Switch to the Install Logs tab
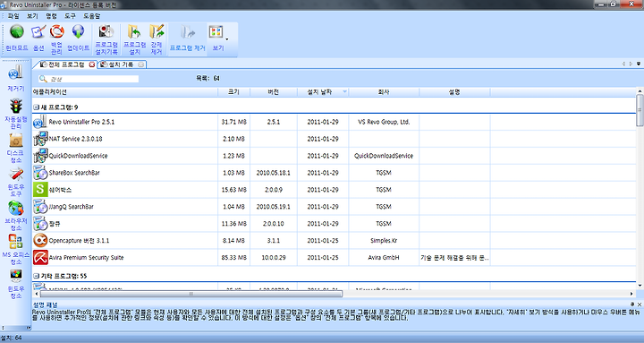The height and width of the screenshot is (343, 644). coord(121,64)
